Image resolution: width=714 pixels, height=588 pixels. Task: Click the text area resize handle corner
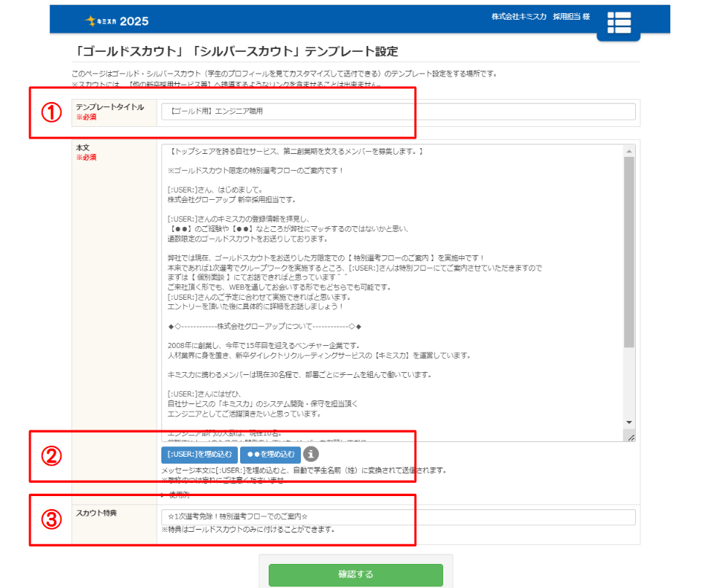pyautogui.click(x=631, y=438)
